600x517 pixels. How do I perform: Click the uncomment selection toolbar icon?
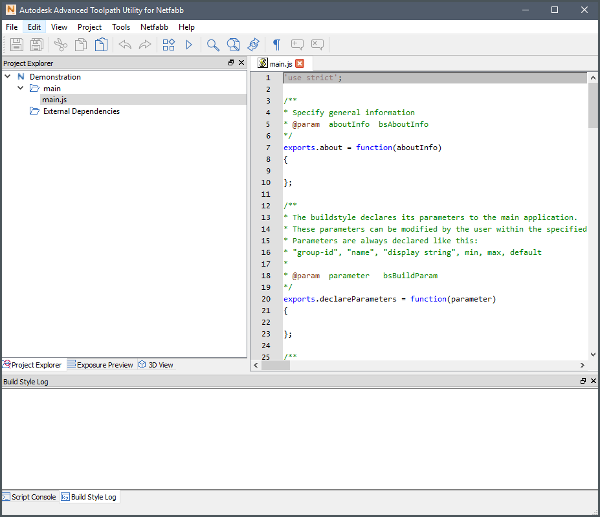(317, 45)
